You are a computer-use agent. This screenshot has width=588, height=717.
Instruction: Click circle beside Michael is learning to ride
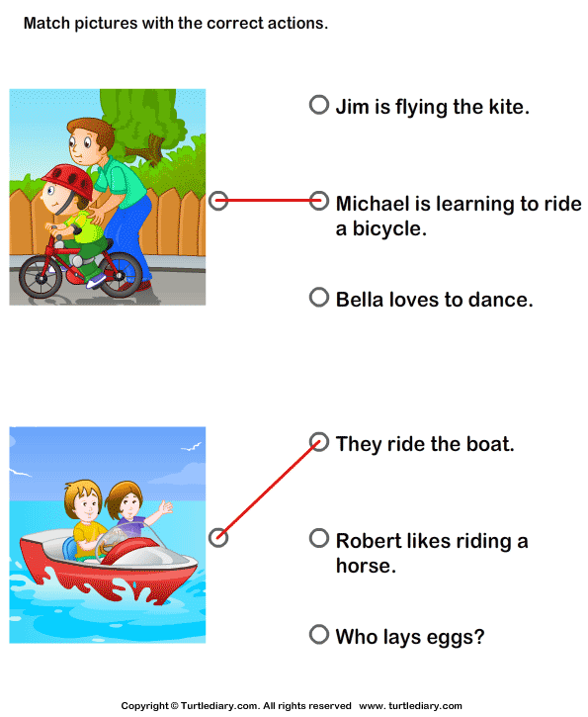pyautogui.click(x=319, y=201)
